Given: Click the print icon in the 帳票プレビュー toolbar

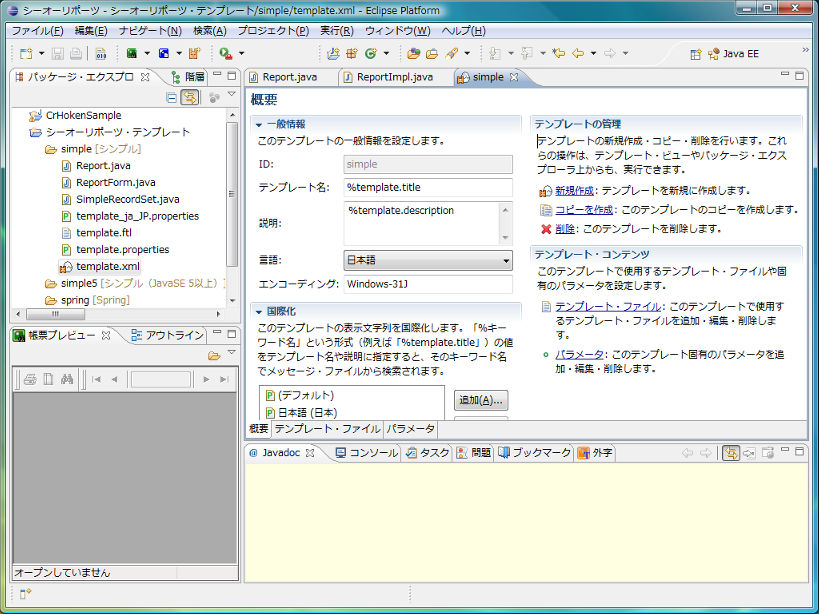Looking at the screenshot, I should tap(30, 379).
